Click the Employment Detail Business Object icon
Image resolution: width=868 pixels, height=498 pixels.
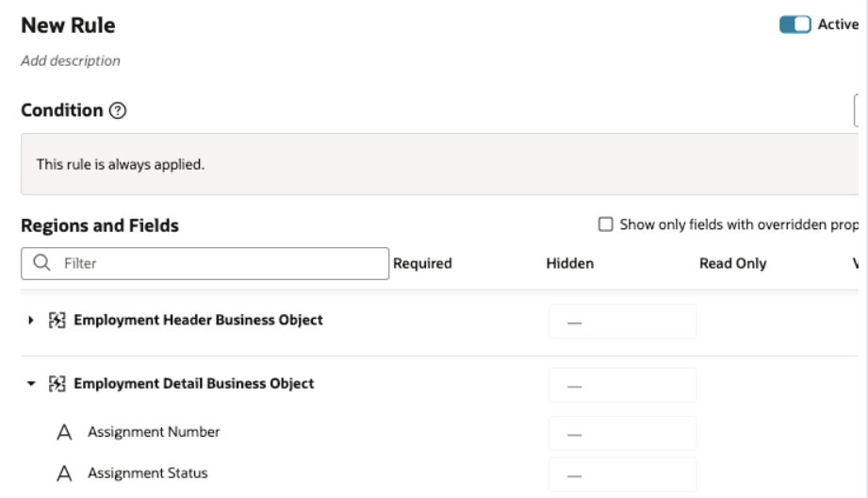click(x=57, y=384)
